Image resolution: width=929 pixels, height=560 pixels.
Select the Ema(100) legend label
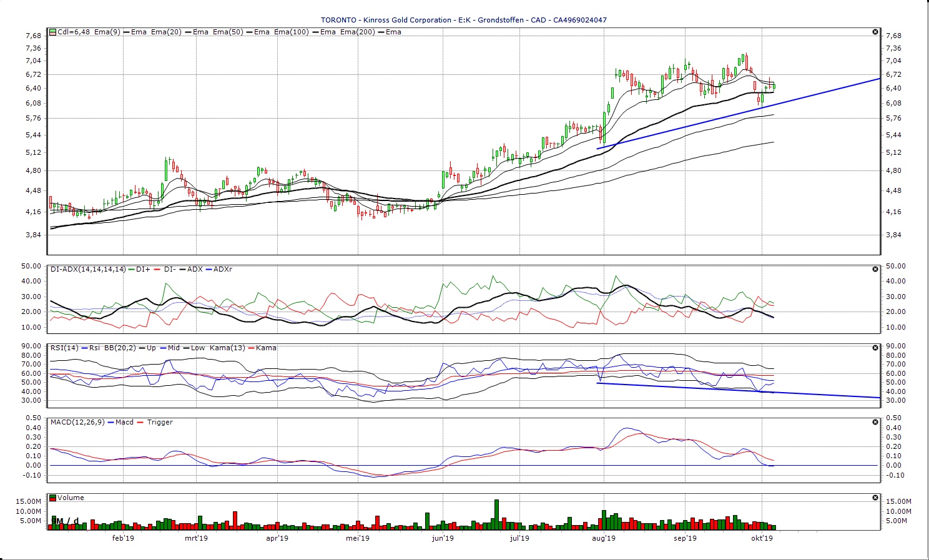292,32
